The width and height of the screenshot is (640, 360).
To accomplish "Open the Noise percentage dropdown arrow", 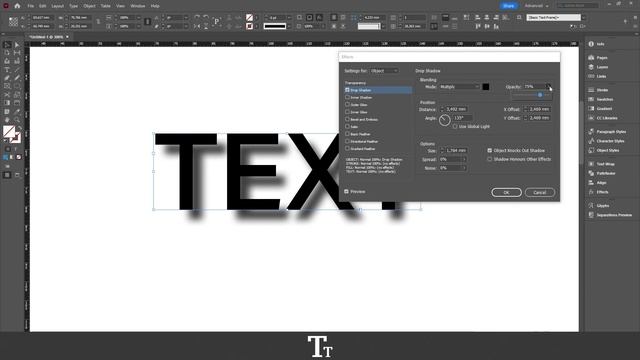I will pyautogui.click(x=464, y=168).
